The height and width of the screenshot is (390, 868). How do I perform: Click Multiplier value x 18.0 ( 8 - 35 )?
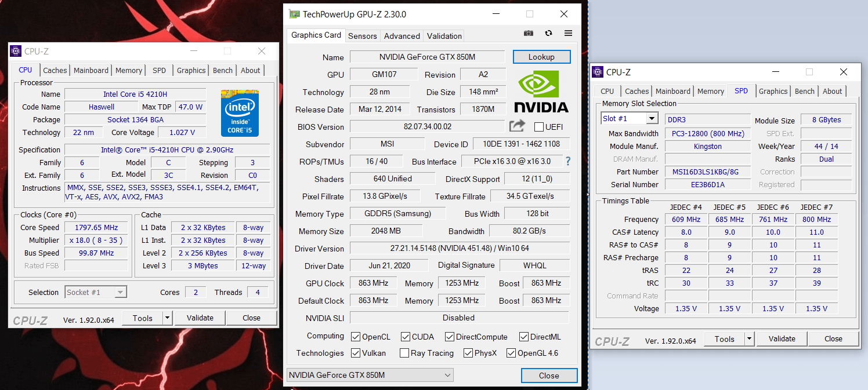pyautogui.click(x=96, y=240)
